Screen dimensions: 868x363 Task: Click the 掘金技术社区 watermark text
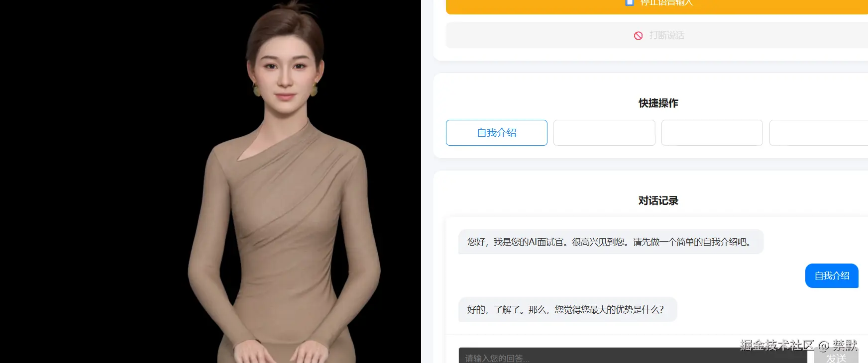point(776,345)
